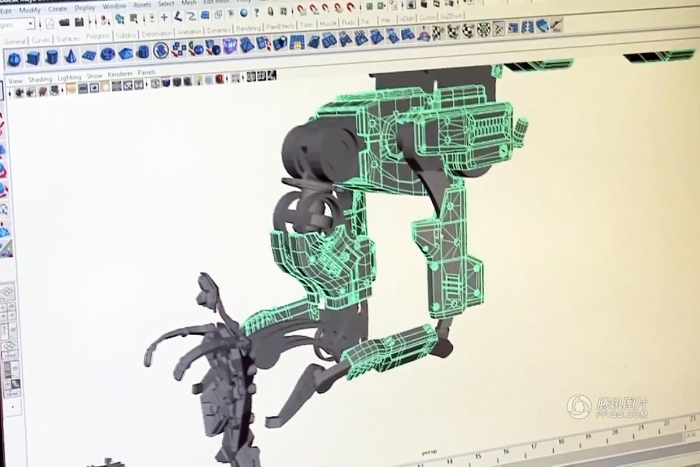Create a polygon cube from the shelf
The image size is (700, 467).
33,58
